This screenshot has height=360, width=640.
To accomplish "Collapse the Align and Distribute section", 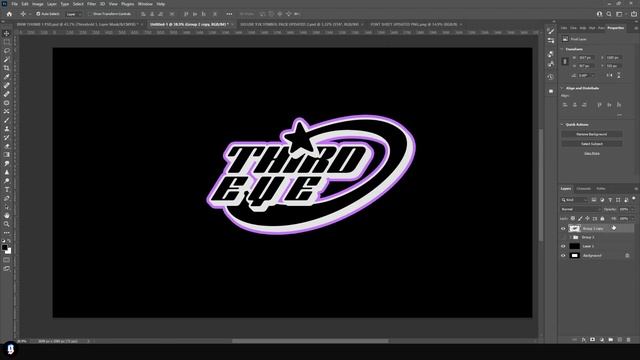I will 562,88.
